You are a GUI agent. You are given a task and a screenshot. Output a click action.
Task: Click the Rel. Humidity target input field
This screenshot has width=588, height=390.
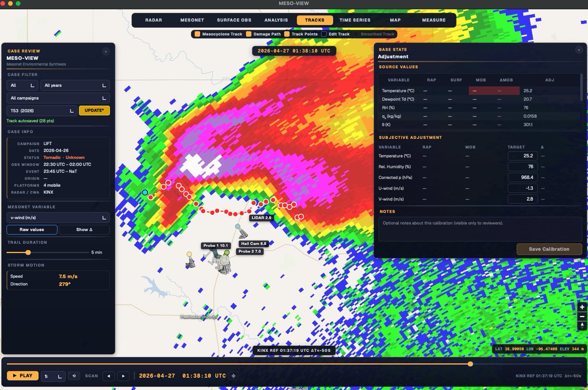pos(523,167)
